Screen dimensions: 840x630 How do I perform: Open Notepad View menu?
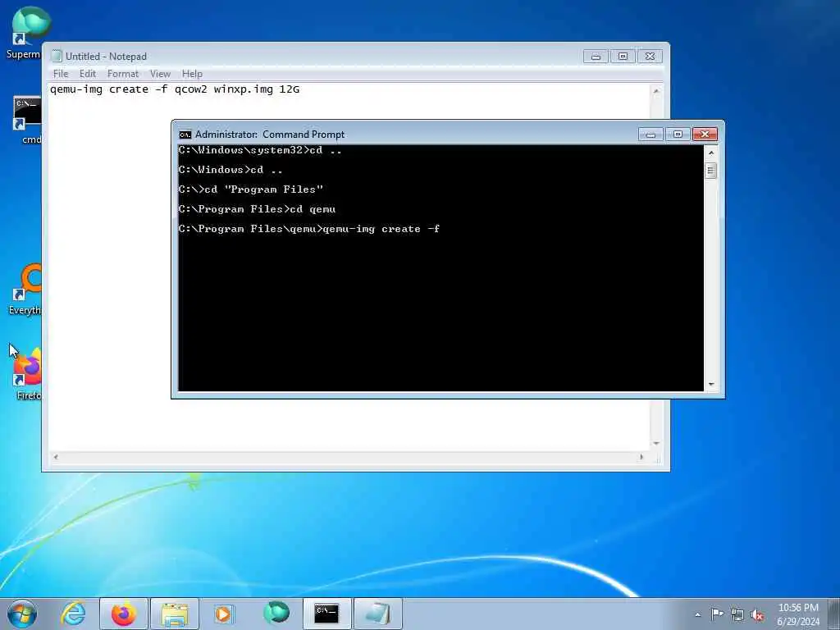point(160,74)
